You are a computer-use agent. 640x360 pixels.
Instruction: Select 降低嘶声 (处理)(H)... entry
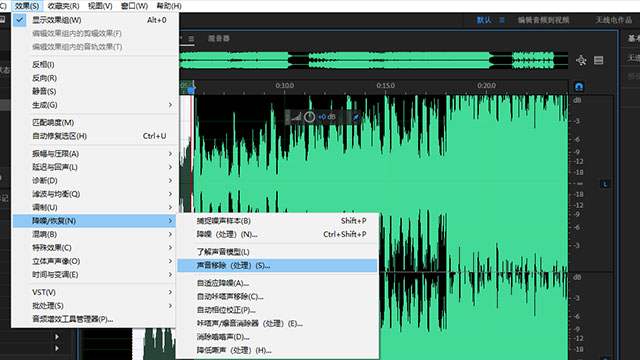pos(278,350)
